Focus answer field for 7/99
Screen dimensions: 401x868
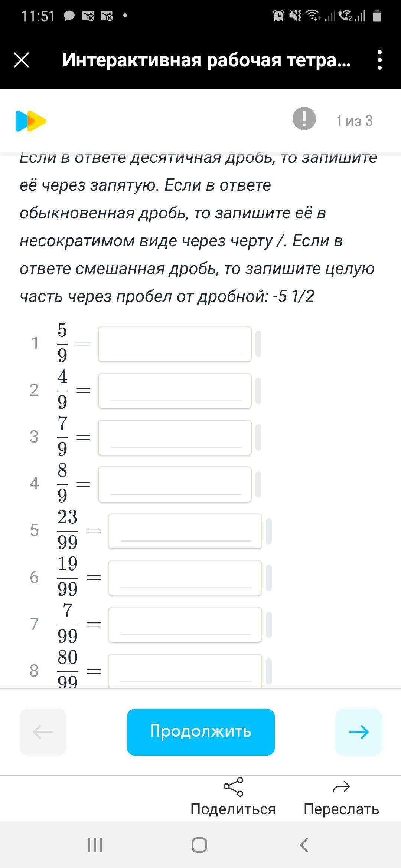[x=185, y=624]
